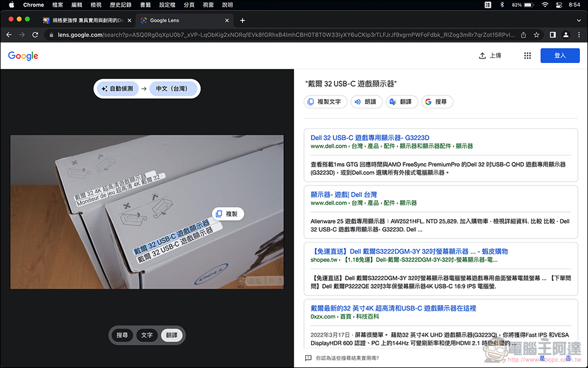Select 自動偵測 source language
588x368 pixels.
[x=118, y=89]
